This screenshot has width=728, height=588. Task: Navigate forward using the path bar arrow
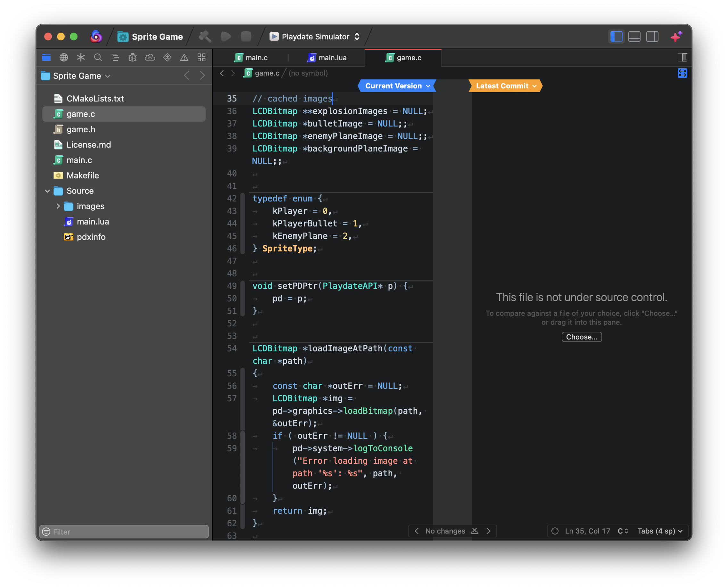coord(233,73)
